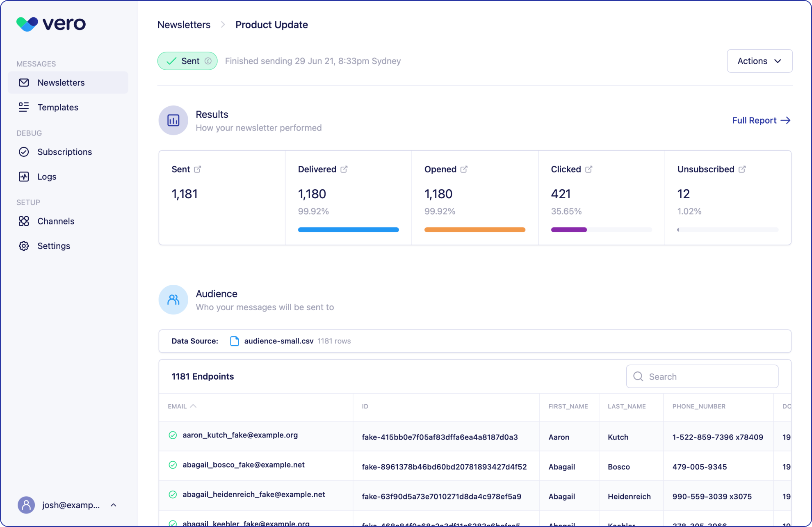Image resolution: width=812 pixels, height=527 pixels.
Task: Select the Templates menu item
Action: [58, 107]
